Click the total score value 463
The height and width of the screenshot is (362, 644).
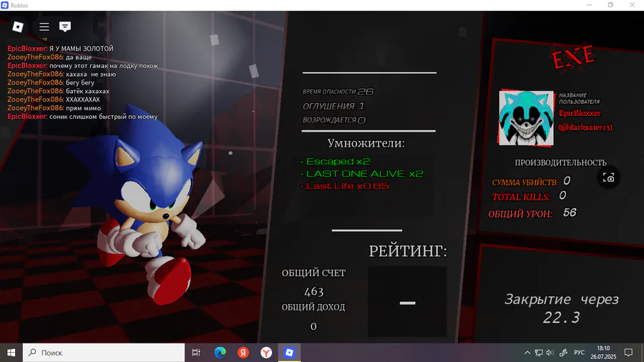coord(314,291)
